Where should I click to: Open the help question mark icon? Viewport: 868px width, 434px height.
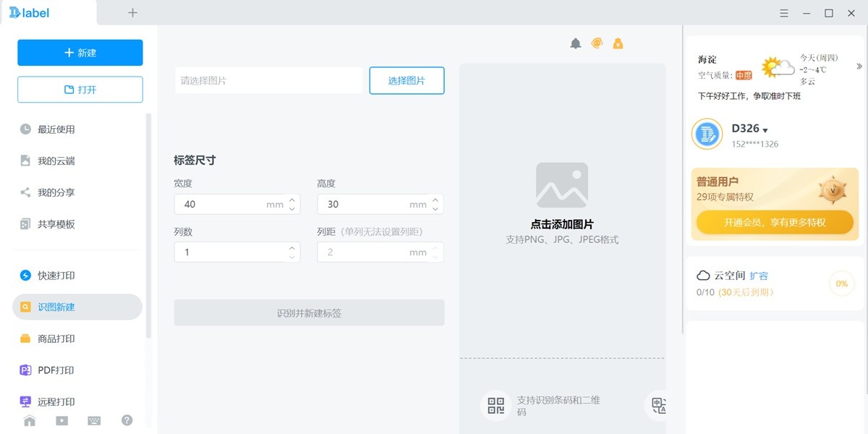pos(127,420)
